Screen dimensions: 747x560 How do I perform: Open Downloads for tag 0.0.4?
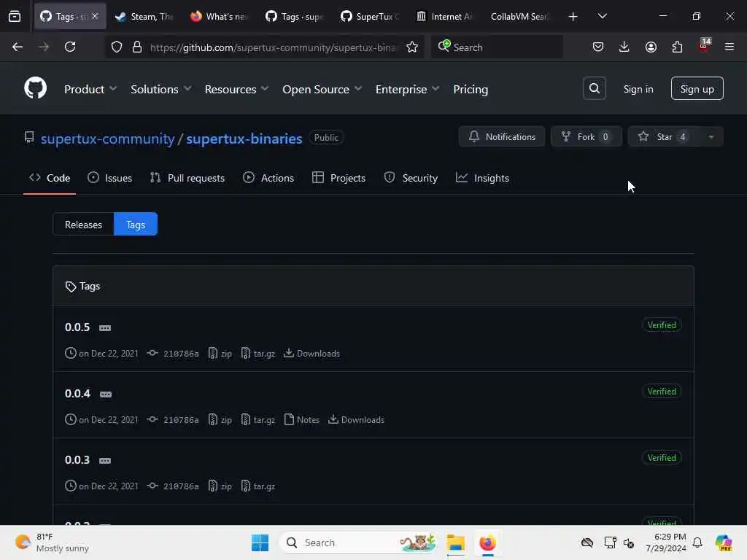pyautogui.click(x=356, y=419)
